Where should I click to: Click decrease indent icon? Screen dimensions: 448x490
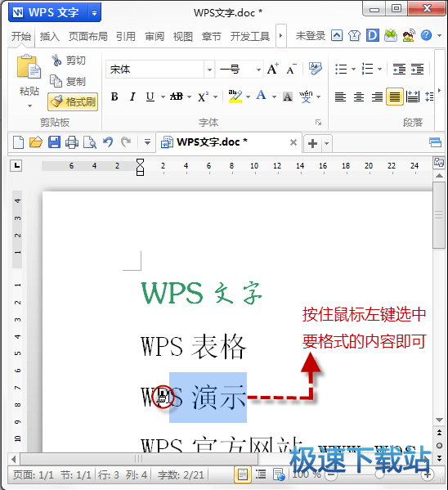coord(399,69)
